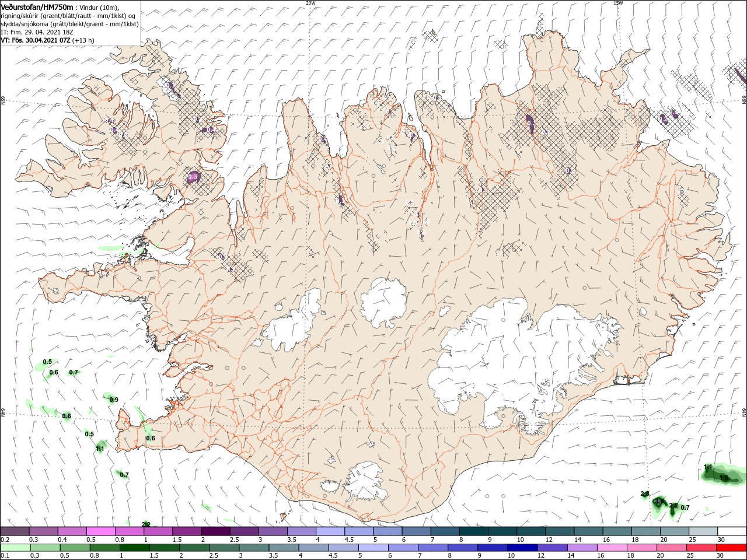Click the 0.9 rain value offshore
Image resolution: width=747 pixels, height=560 pixels.
[x=114, y=400]
